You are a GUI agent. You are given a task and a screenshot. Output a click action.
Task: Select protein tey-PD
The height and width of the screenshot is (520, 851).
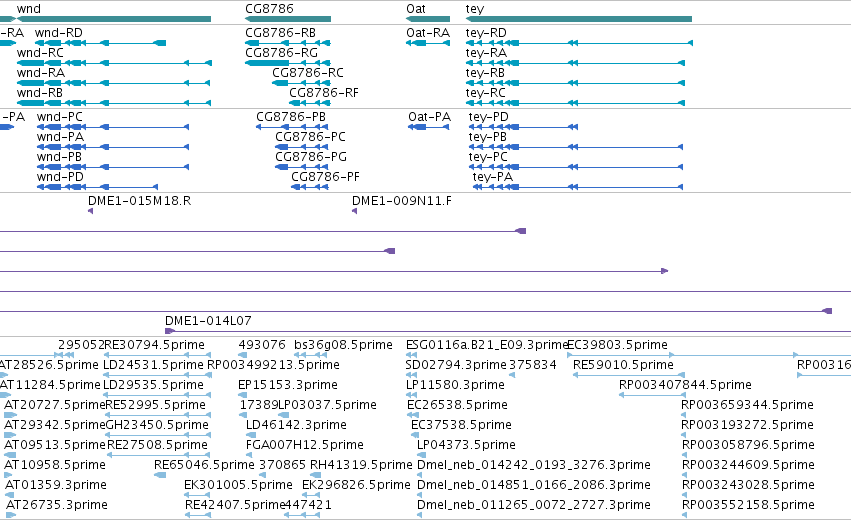click(488, 117)
